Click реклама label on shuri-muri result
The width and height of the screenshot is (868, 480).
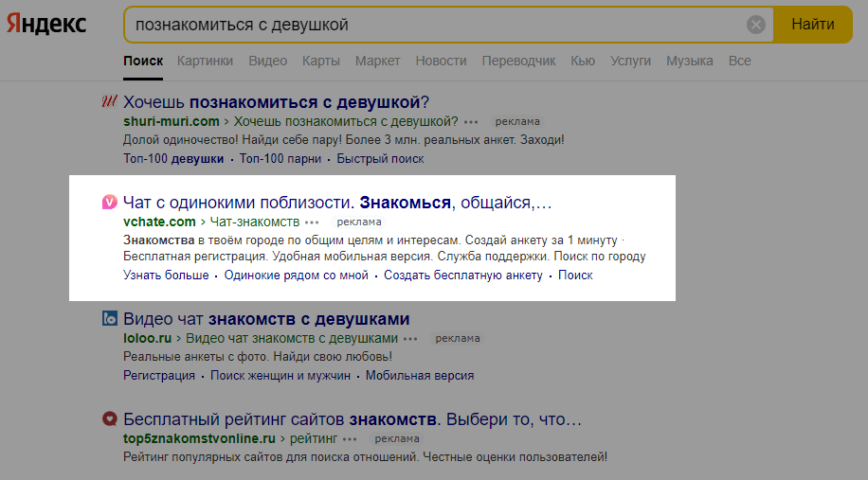(517, 122)
